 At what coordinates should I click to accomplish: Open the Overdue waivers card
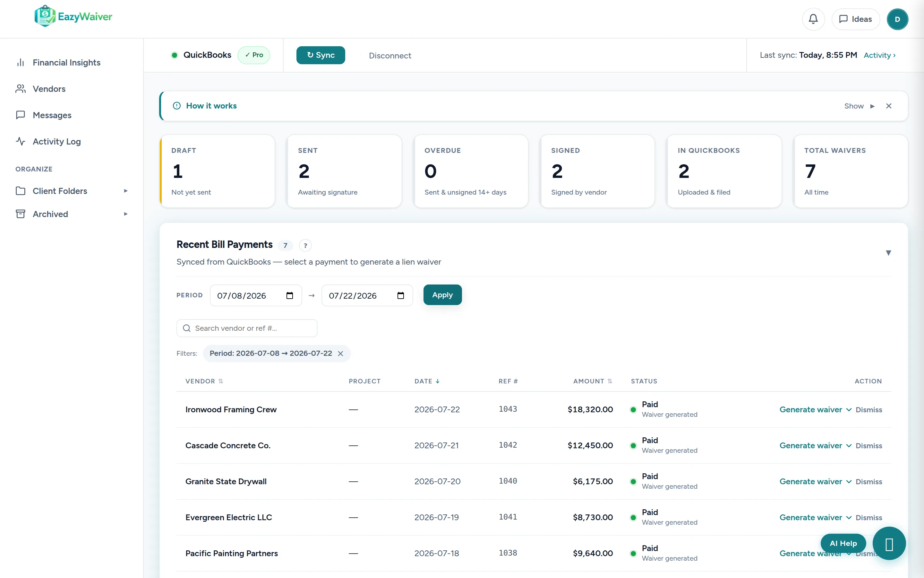[471, 171]
